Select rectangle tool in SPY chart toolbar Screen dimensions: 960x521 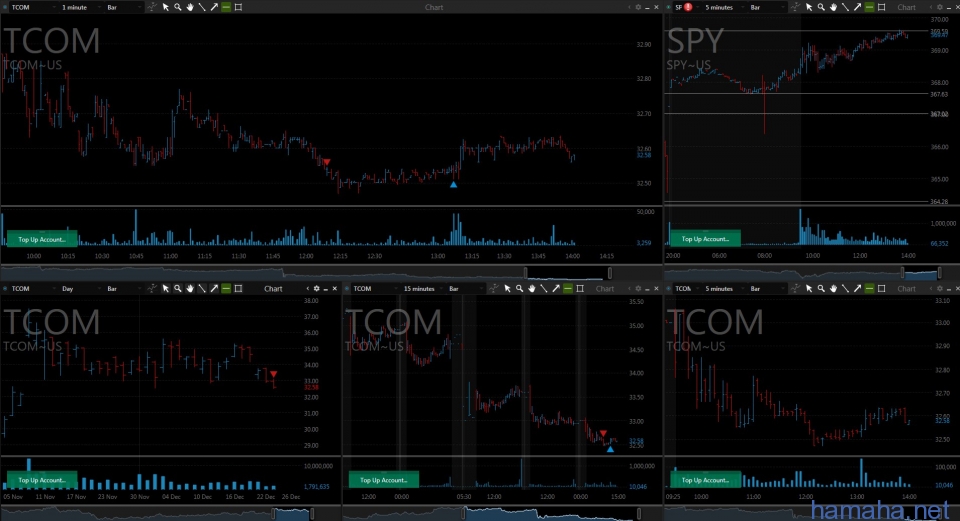(882, 7)
